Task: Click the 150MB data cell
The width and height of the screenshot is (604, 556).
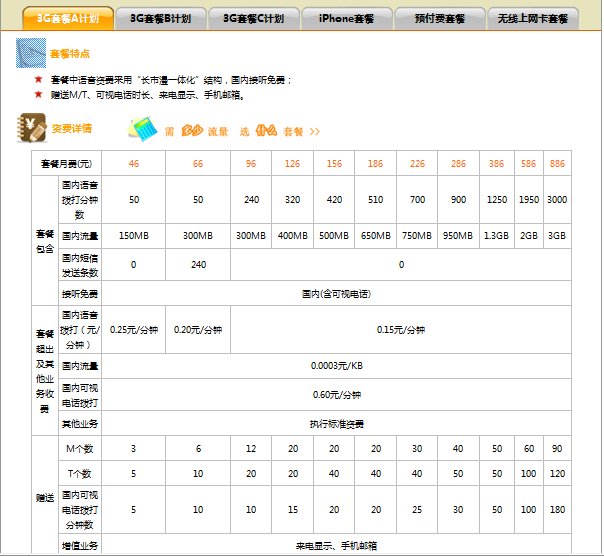Action: [134, 235]
